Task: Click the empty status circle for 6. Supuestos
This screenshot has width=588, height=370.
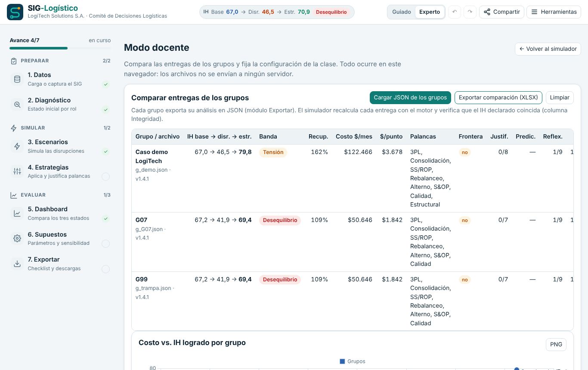Action: click(x=105, y=244)
